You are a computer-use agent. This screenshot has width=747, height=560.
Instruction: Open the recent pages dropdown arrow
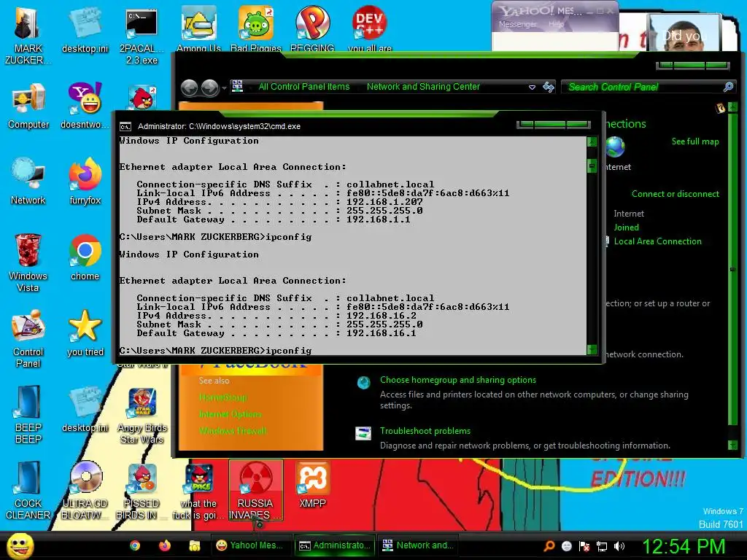coord(224,88)
